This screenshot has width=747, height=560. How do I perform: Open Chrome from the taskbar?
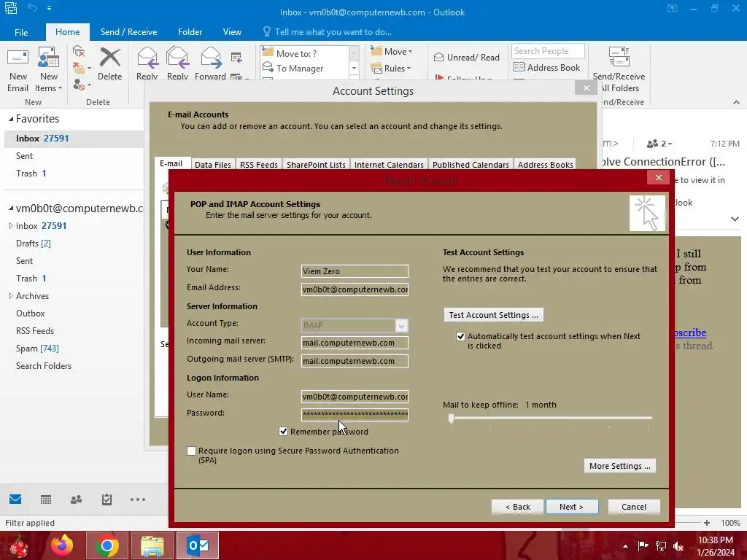click(107, 545)
